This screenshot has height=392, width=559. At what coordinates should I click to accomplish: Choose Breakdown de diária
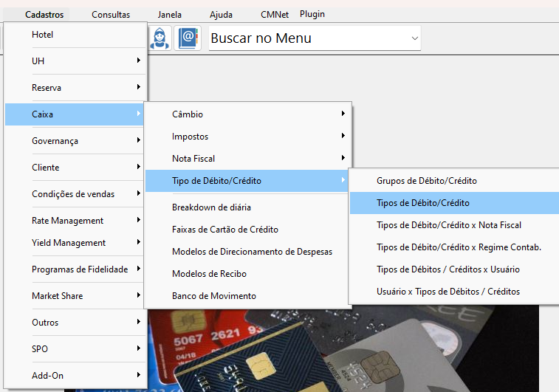(248, 207)
